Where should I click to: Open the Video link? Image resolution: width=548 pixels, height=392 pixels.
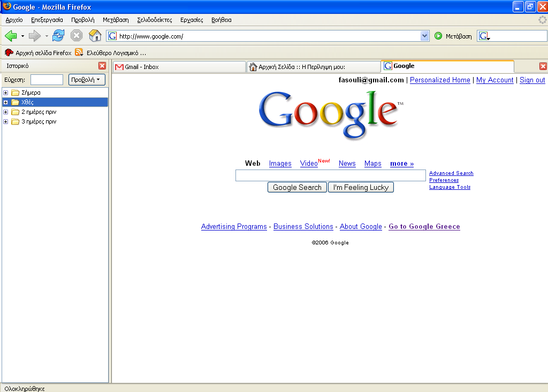(309, 164)
